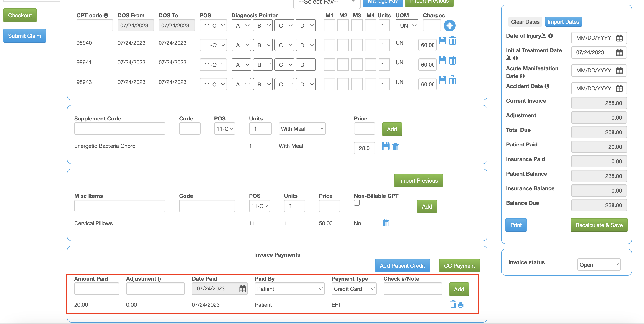644x324 pixels.
Task: Open UOM dropdown showing UN
Action: coord(407,26)
